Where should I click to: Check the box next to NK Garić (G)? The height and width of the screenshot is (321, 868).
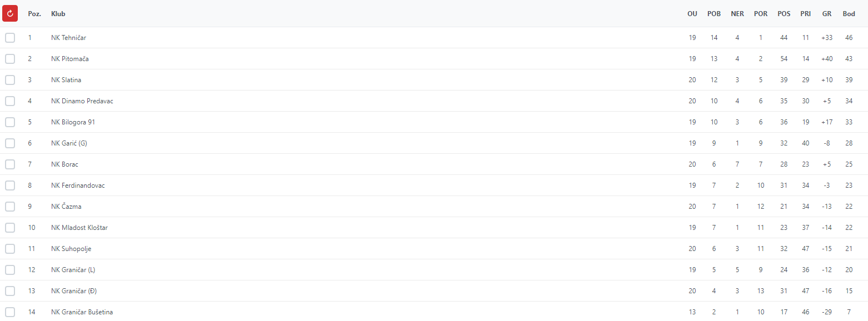10,143
